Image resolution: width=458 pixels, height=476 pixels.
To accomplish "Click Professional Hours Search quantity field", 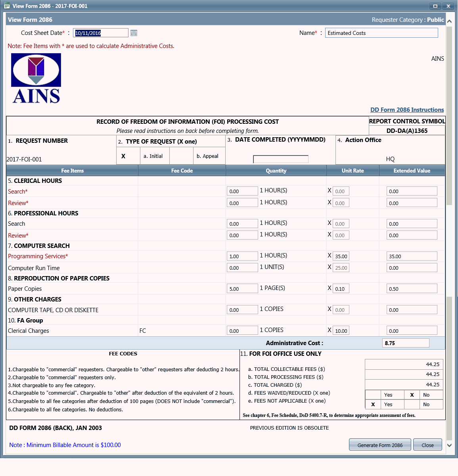I will tap(242, 224).
